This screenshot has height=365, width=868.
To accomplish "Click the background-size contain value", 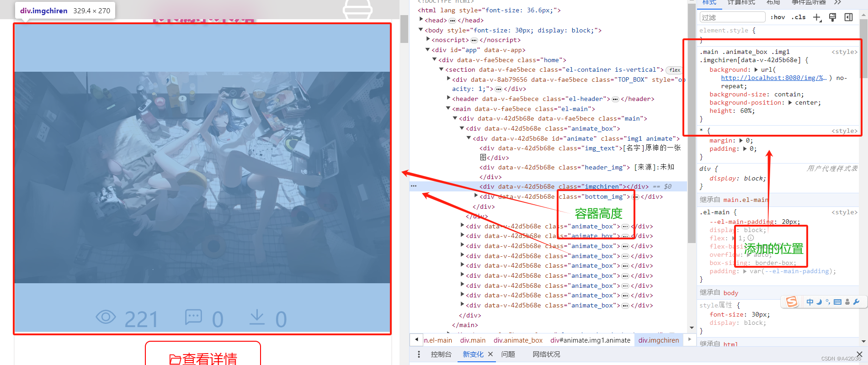I will [x=787, y=95].
